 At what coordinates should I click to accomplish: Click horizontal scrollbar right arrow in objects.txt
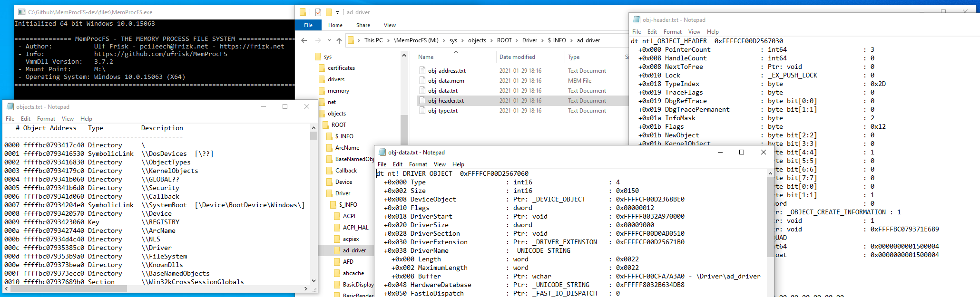tap(305, 288)
